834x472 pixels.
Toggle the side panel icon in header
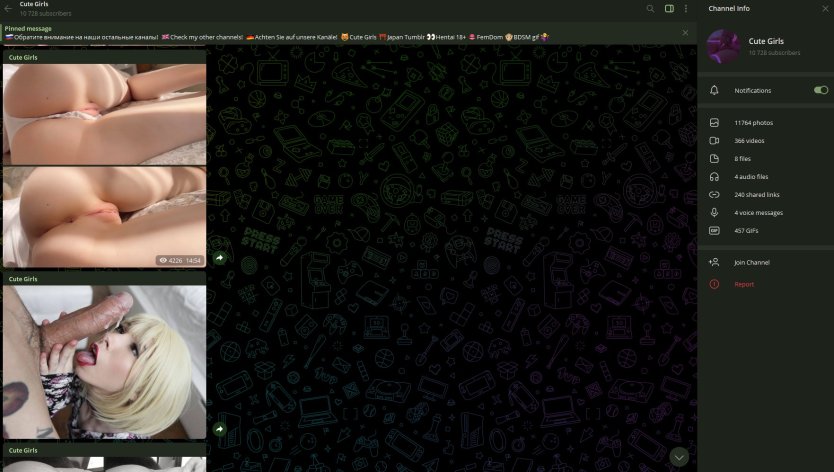669,9
